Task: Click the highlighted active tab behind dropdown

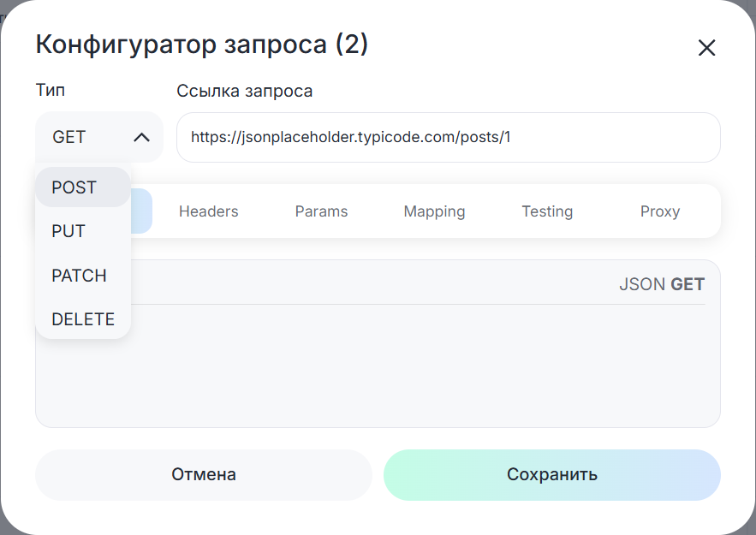Action: (x=142, y=211)
